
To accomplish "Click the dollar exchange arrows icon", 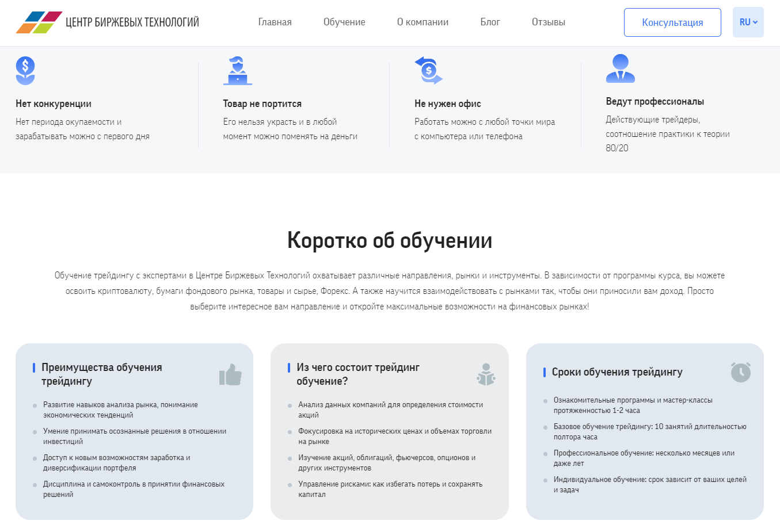I will (428, 70).
